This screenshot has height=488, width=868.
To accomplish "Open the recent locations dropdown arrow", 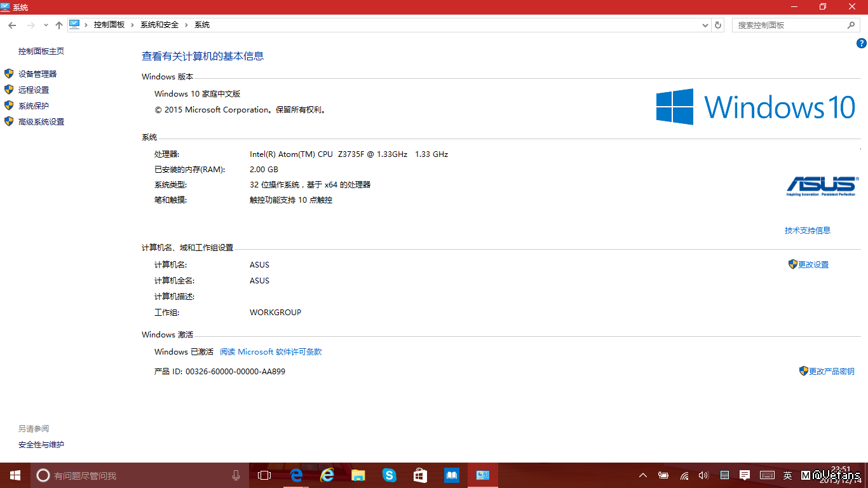I will click(x=46, y=25).
